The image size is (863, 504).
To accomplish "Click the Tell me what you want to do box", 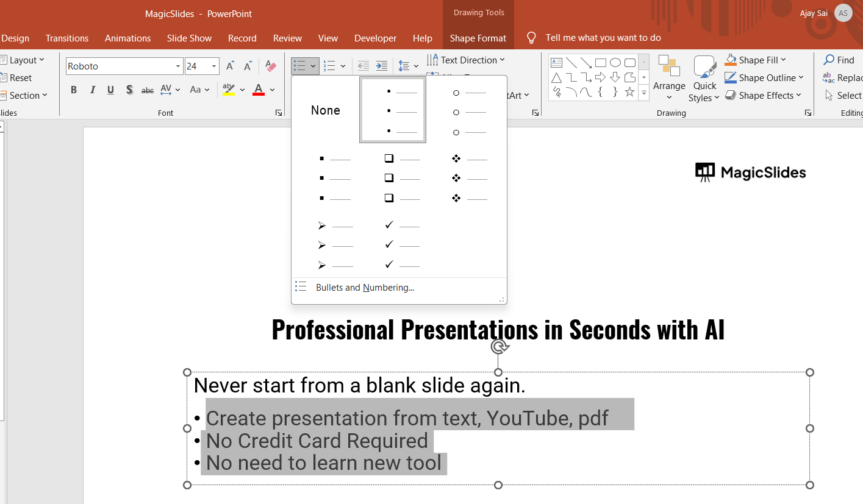I will tap(603, 38).
